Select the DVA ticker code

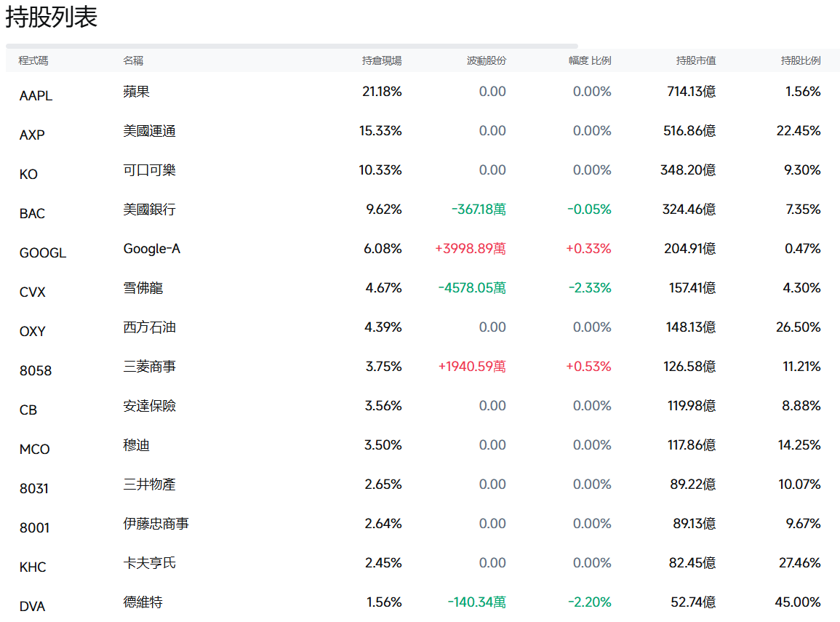pos(32,607)
